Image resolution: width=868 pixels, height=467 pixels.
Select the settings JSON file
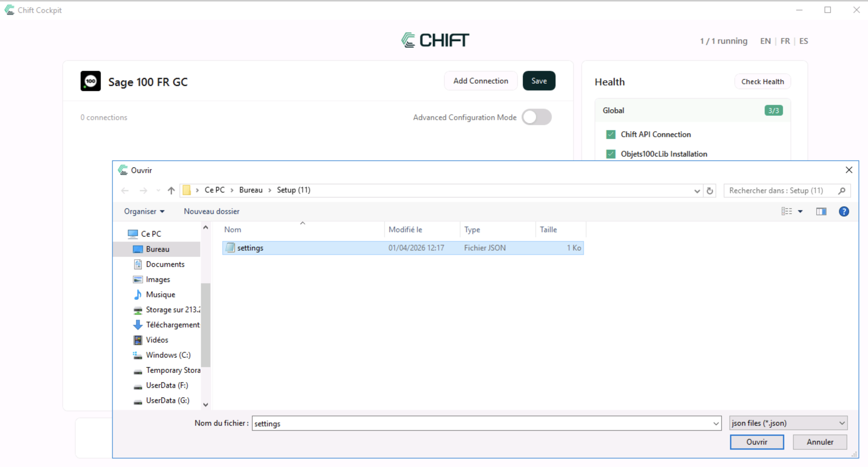pos(250,248)
